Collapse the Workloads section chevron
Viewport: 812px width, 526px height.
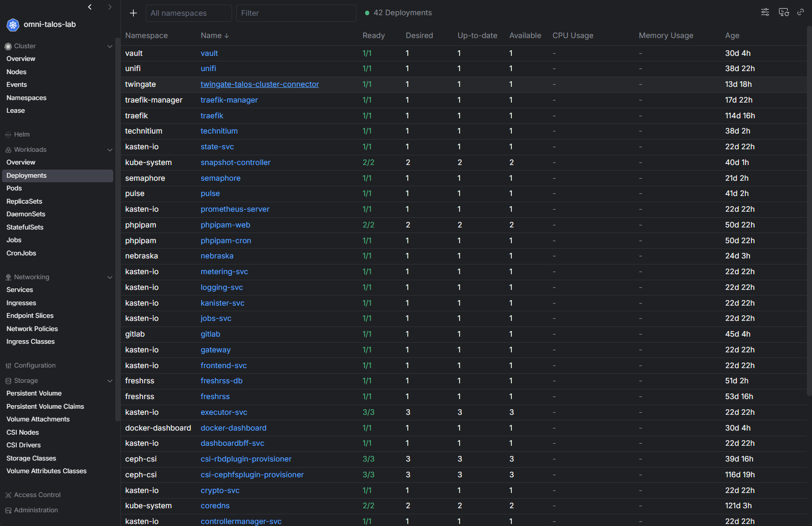point(110,150)
